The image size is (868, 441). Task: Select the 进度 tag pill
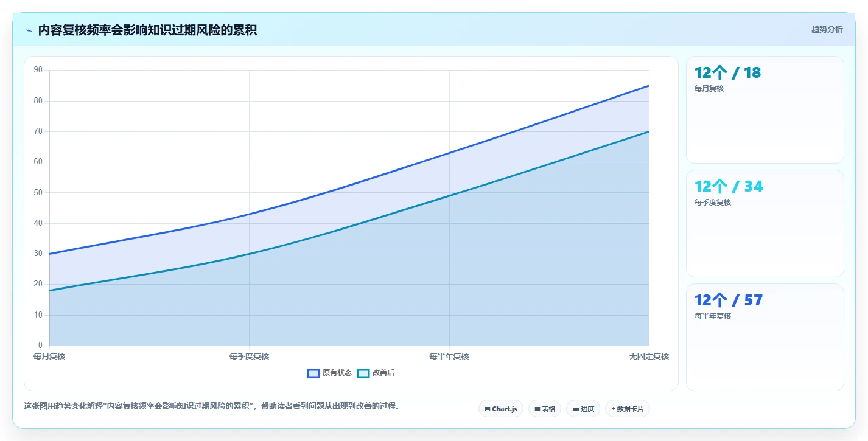[x=583, y=409]
